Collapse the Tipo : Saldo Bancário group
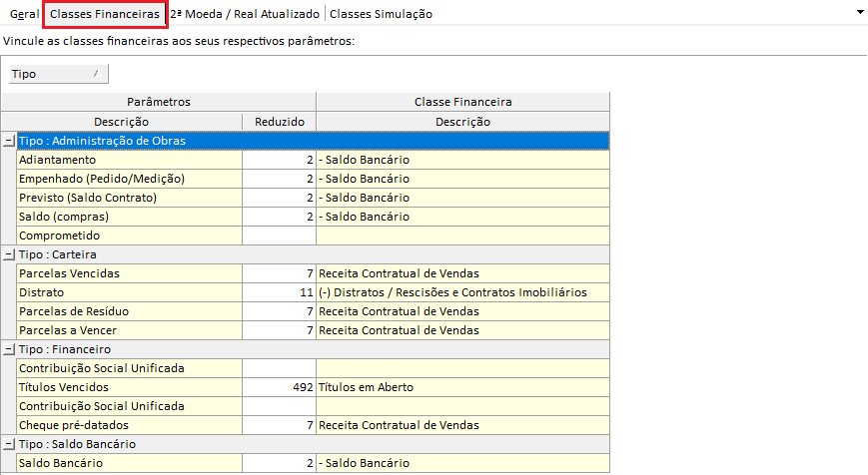This screenshot has height=475, width=868. coord(9,445)
